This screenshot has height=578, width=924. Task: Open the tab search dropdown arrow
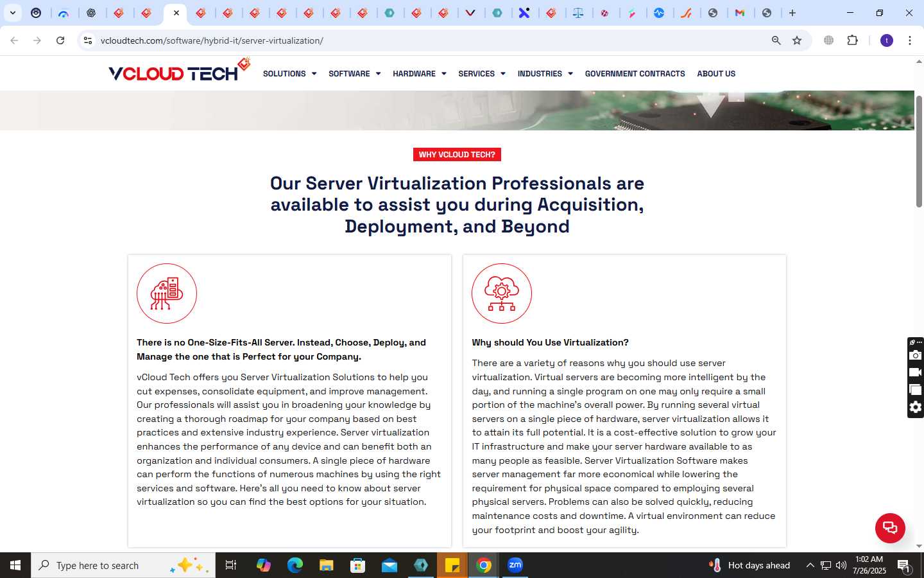click(x=13, y=13)
